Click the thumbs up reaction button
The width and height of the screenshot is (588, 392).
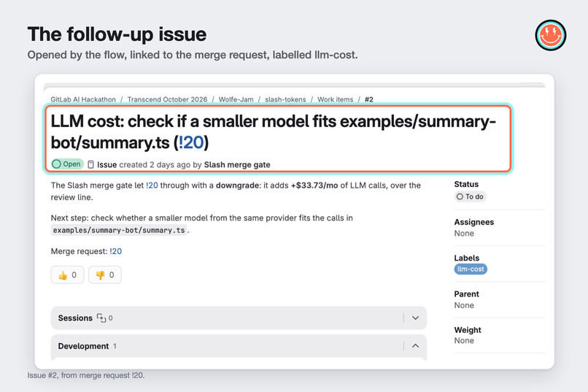pyautogui.click(x=67, y=275)
